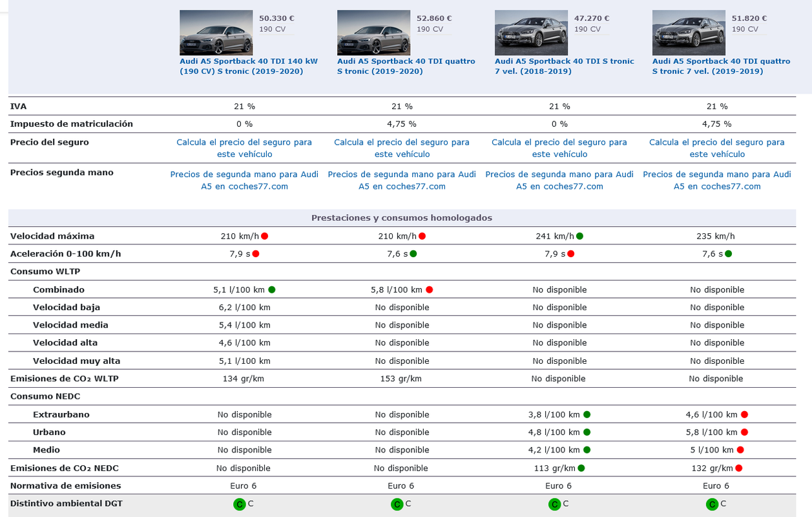Select the 50.330 € price text
This screenshot has width=812, height=517.
pos(276,19)
